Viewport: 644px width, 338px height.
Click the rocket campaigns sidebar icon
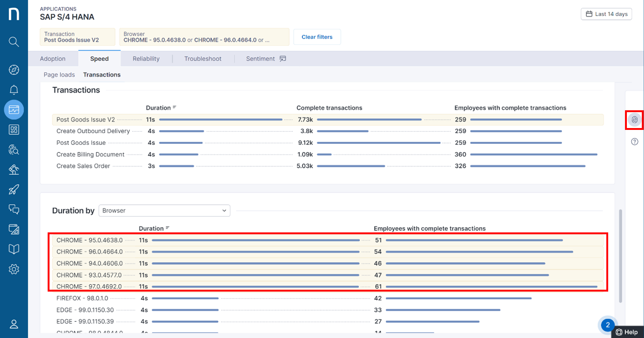14,189
